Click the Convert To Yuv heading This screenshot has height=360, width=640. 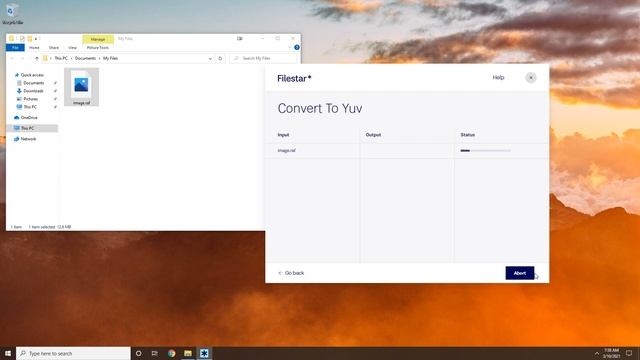pyautogui.click(x=320, y=109)
